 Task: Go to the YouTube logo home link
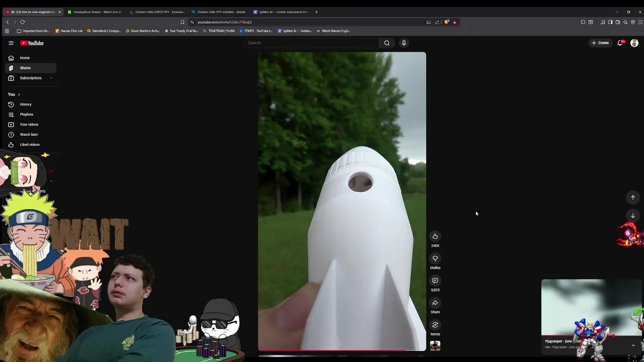[32, 43]
